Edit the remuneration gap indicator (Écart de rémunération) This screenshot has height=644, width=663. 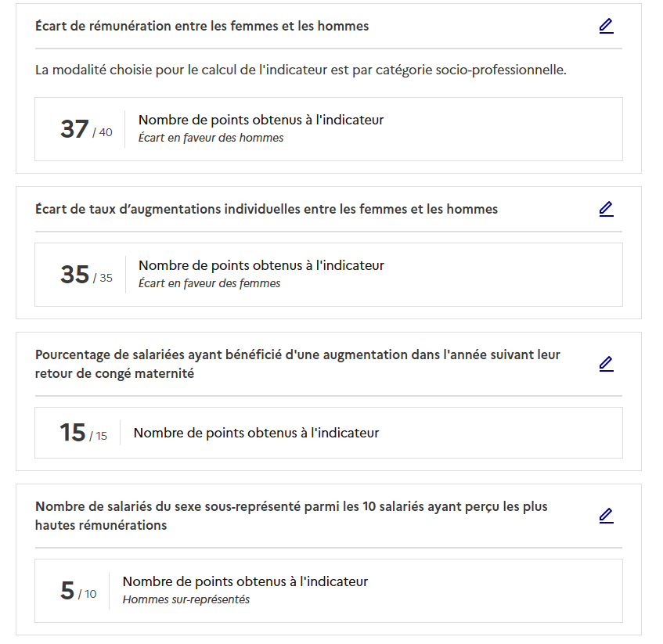(606, 27)
